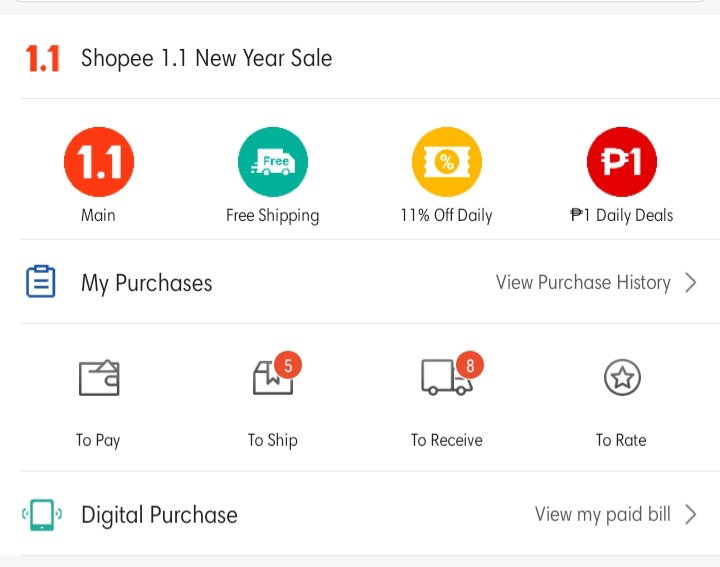Select the My Purchases heading

pyautogui.click(x=146, y=283)
